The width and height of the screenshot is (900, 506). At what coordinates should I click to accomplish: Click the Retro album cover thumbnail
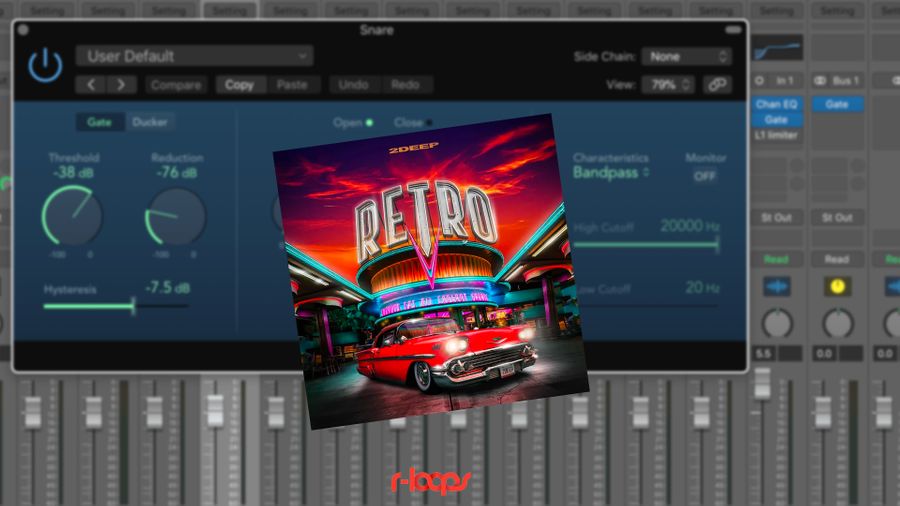[x=430, y=271]
